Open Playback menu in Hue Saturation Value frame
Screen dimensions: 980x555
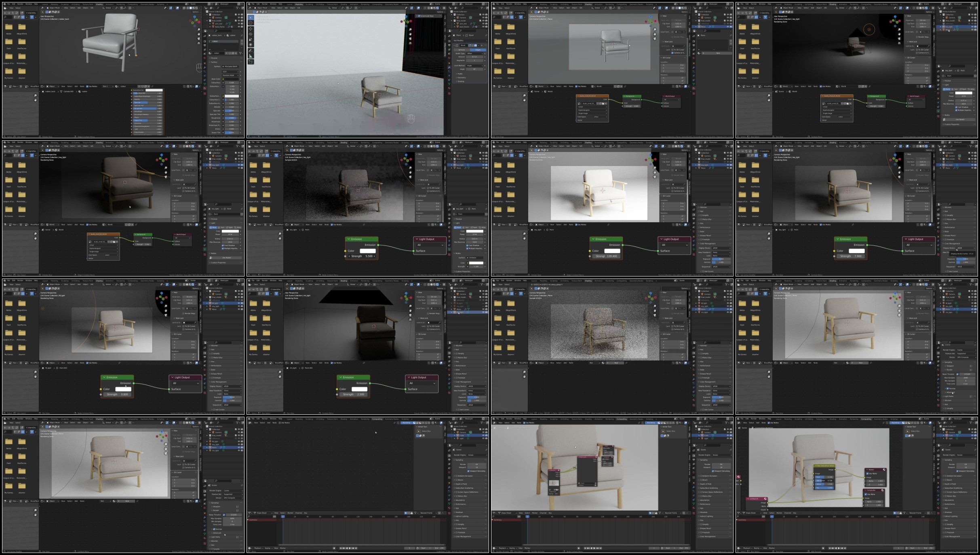coord(748,548)
